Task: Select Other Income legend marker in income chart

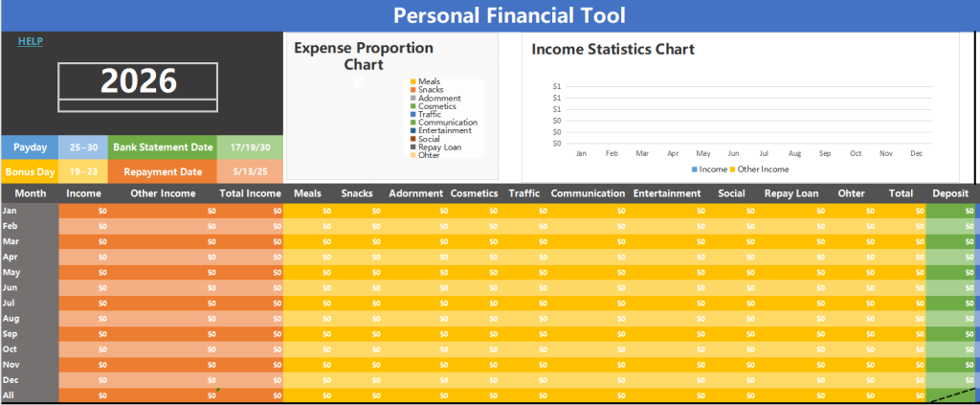Action: (x=734, y=169)
